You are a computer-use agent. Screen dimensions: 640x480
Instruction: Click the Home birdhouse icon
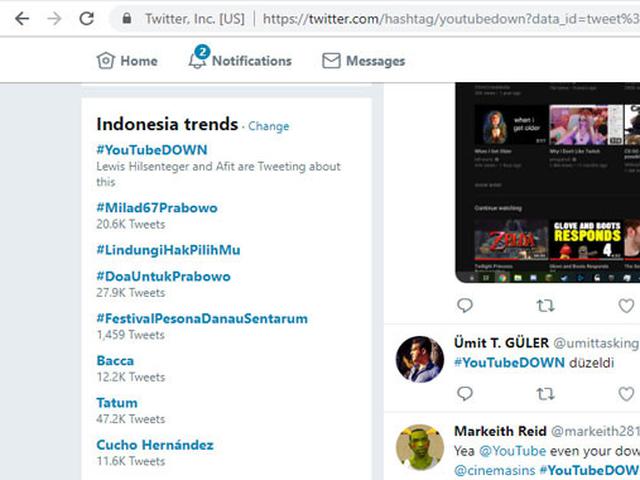[x=105, y=60]
